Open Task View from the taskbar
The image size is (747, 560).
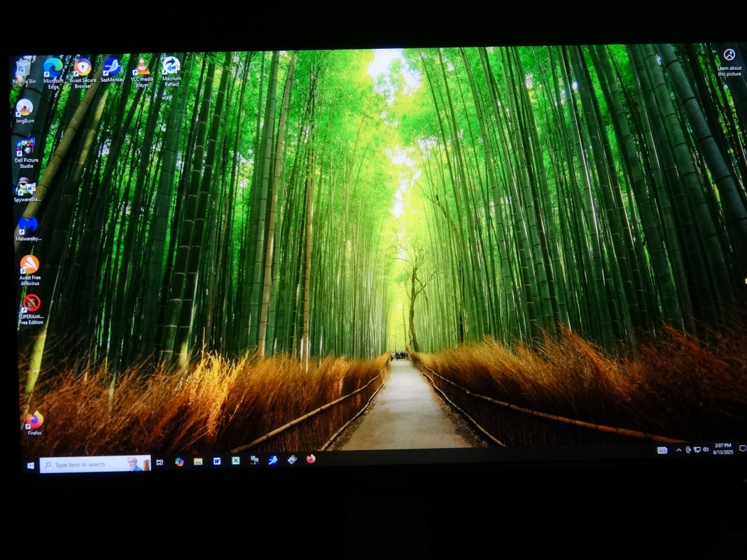[160, 463]
